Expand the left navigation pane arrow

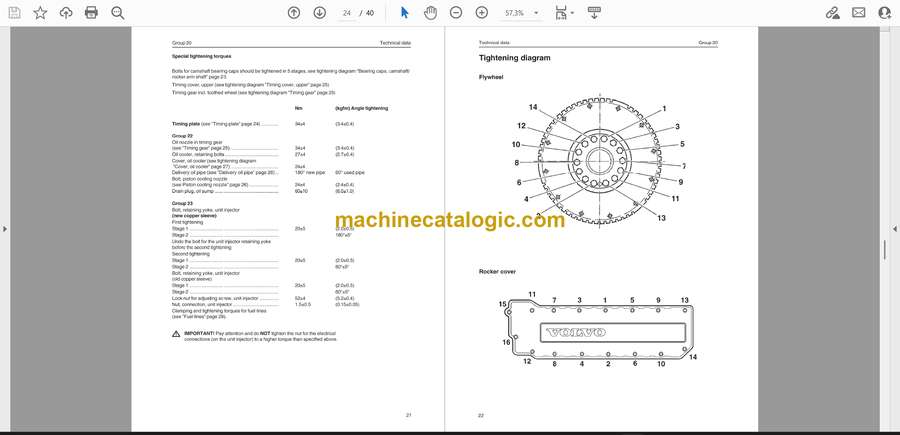point(5,229)
